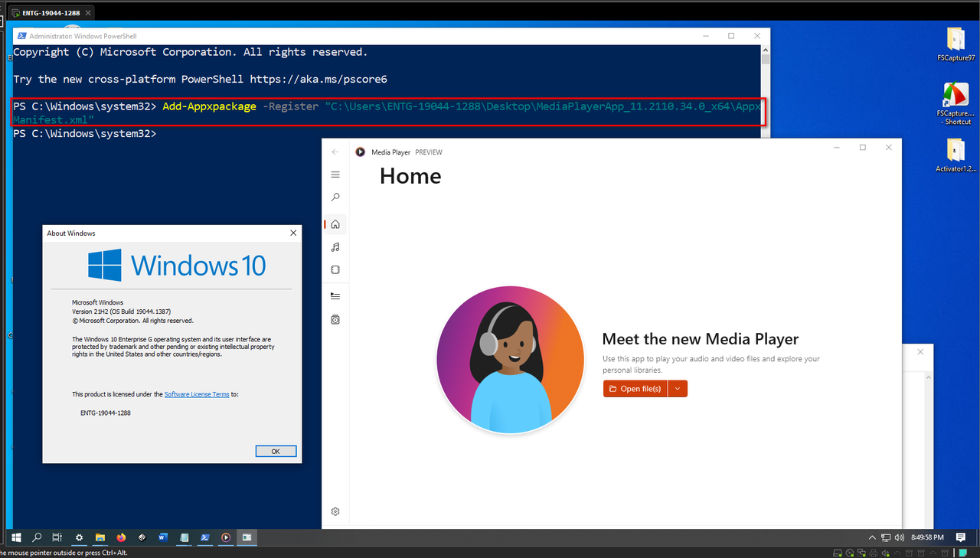Open Word from taskbar
Screen dimensions: 980x558
pyautogui.click(x=163, y=537)
